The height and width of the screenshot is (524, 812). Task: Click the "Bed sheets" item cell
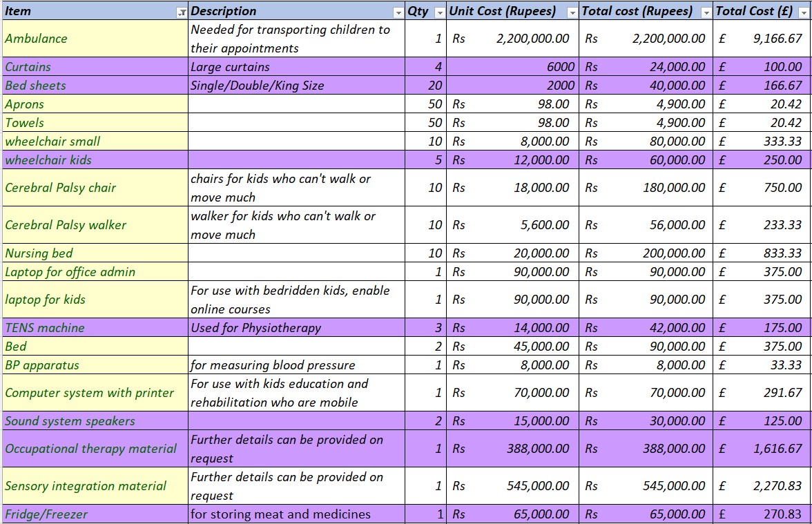click(95, 86)
